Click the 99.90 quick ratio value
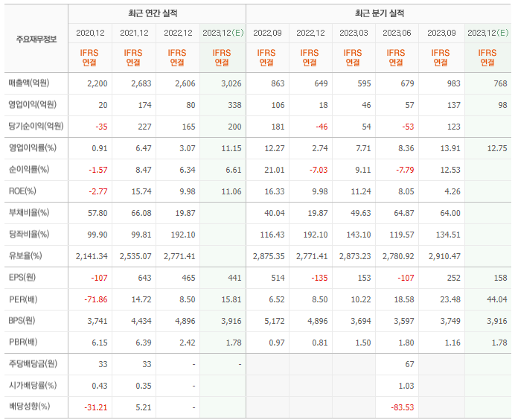This screenshot has width=515, height=420. coord(97,235)
